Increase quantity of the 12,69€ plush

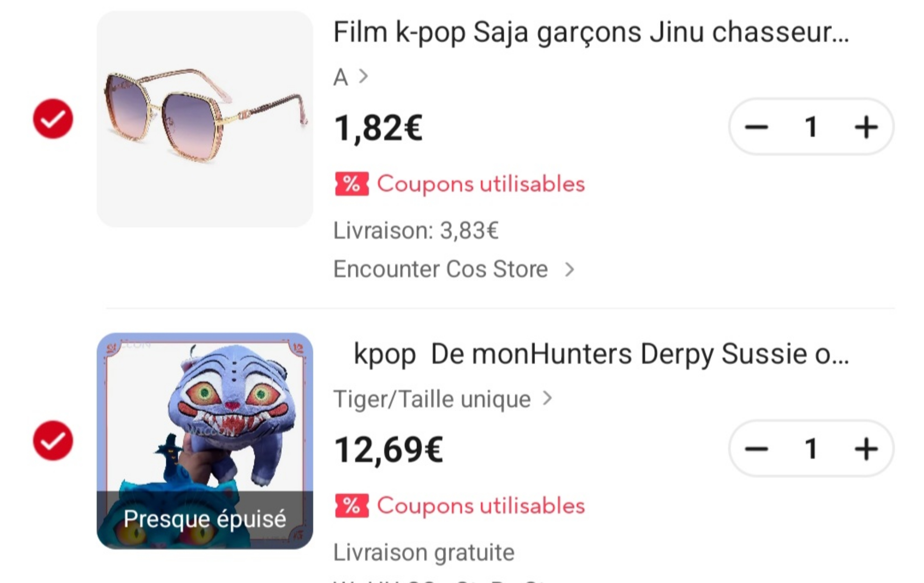(866, 449)
